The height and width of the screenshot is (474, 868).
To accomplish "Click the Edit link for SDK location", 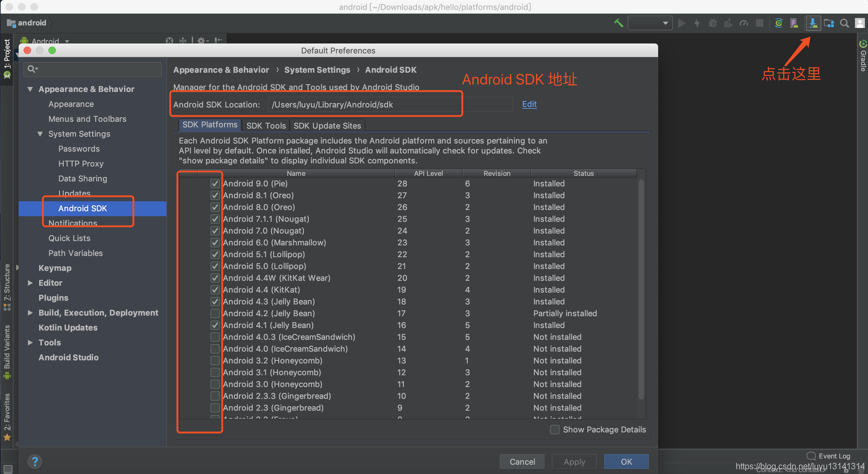I will (529, 104).
